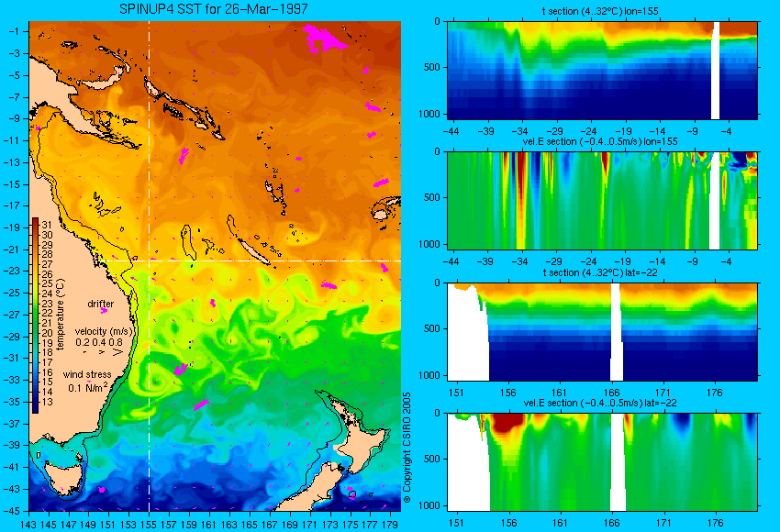Click the "155" longitude tick below the SST map
This screenshot has width=780, height=532.
(149, 524)
